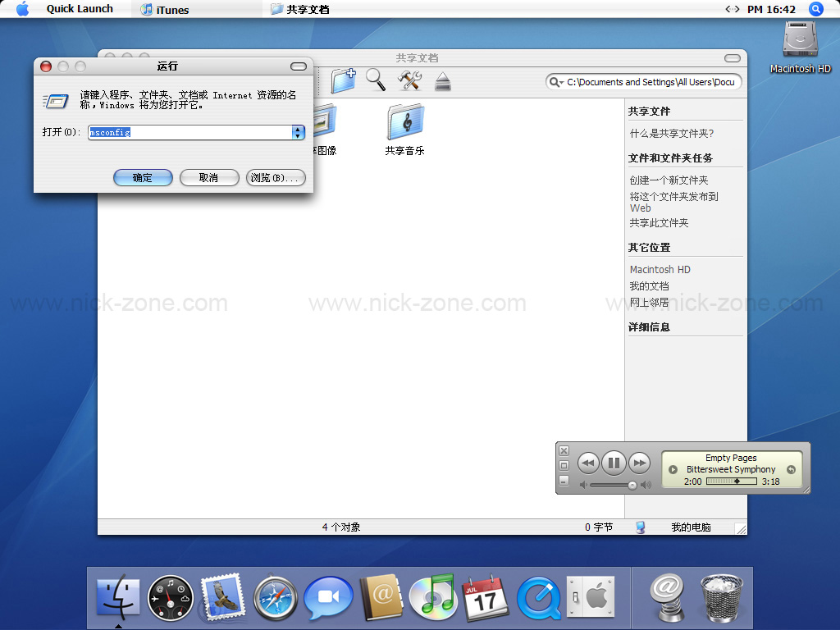Launch Safari compass icon in dock

coord(276,598)
